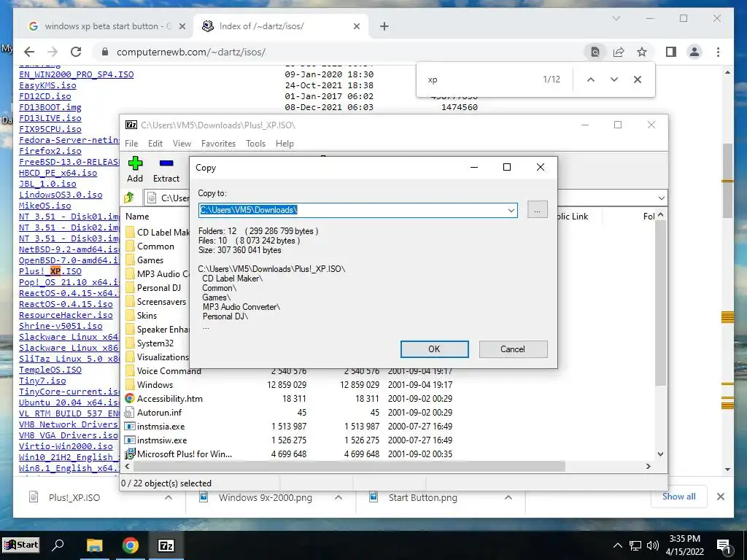Confirm the copy with OK
Viewport: 747px width, 560px height.
pos(434,349)
